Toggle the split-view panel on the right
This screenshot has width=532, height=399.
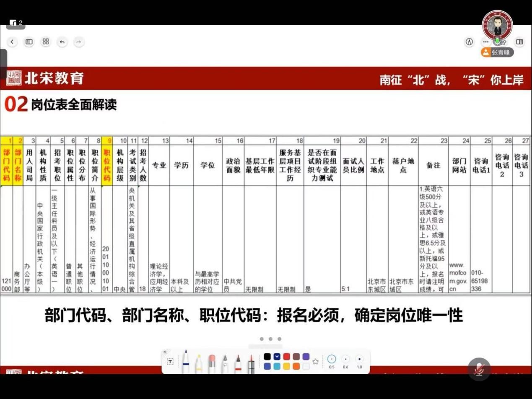[x=519, y=41]
